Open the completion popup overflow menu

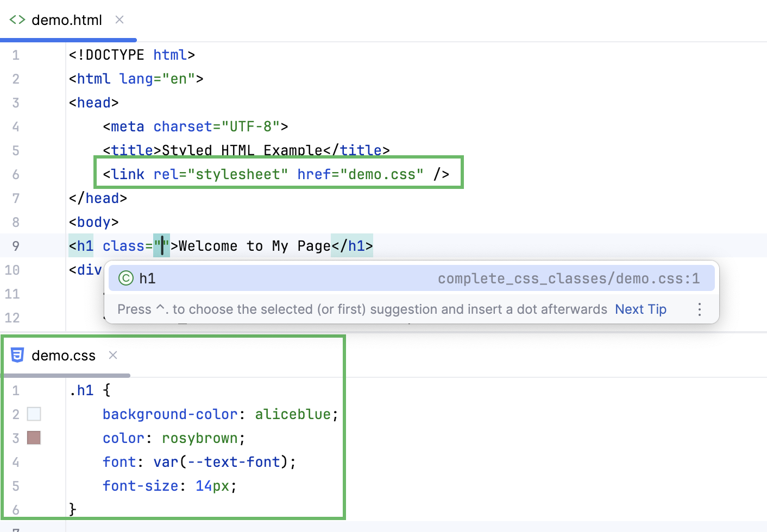pyautogui.click(x=700, y=309)
